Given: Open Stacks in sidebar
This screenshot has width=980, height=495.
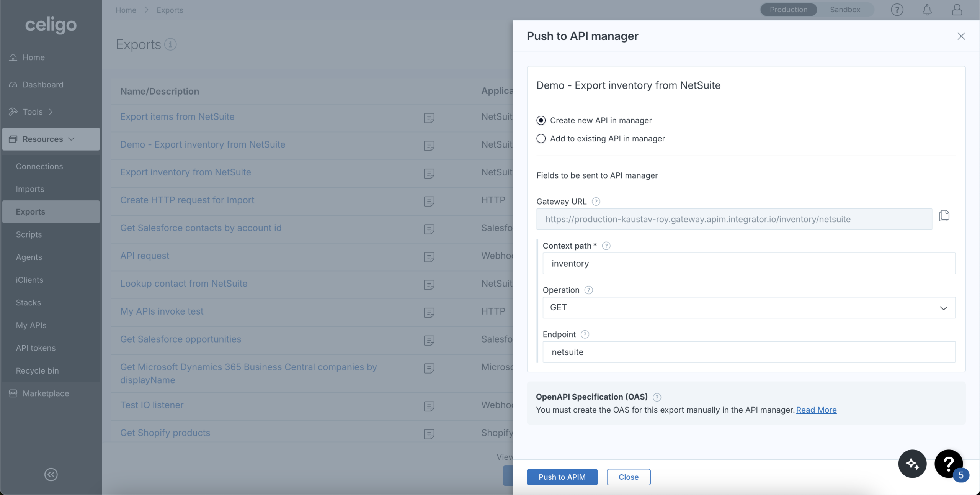Looking at the screenshot, I should 28,303.
